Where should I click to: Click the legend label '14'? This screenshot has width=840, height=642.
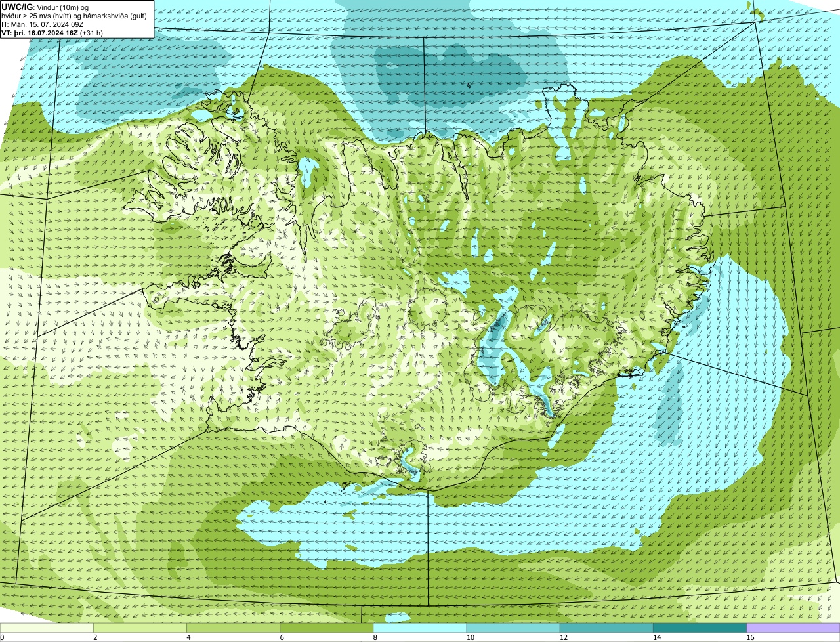pyautogui.click(x=657, y=637)
